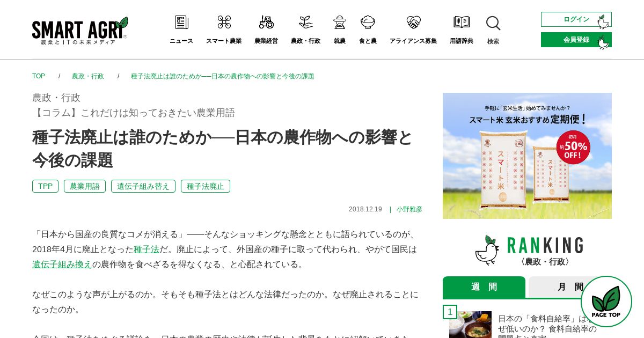644x338 pixels.
Task: Go home via SMART AGRI logo
Action: pos(80,31)
